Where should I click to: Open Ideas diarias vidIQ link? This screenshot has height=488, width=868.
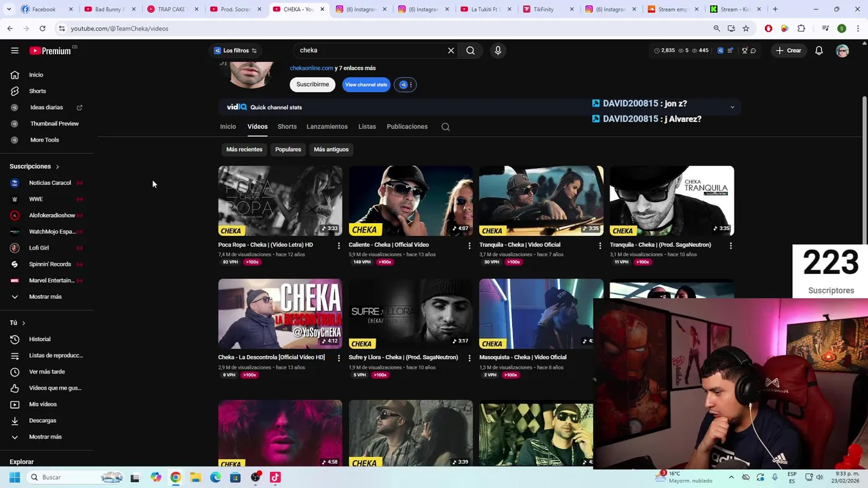(46, 107)
